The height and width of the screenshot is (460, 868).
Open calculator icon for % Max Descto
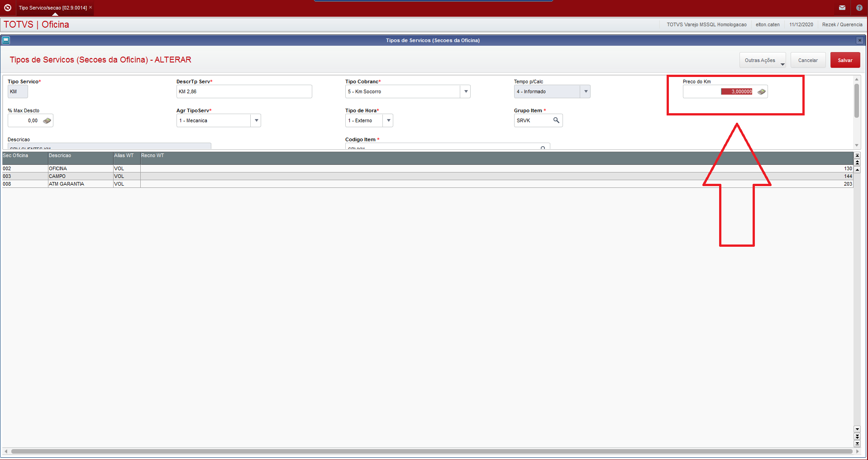coord(47,120)
